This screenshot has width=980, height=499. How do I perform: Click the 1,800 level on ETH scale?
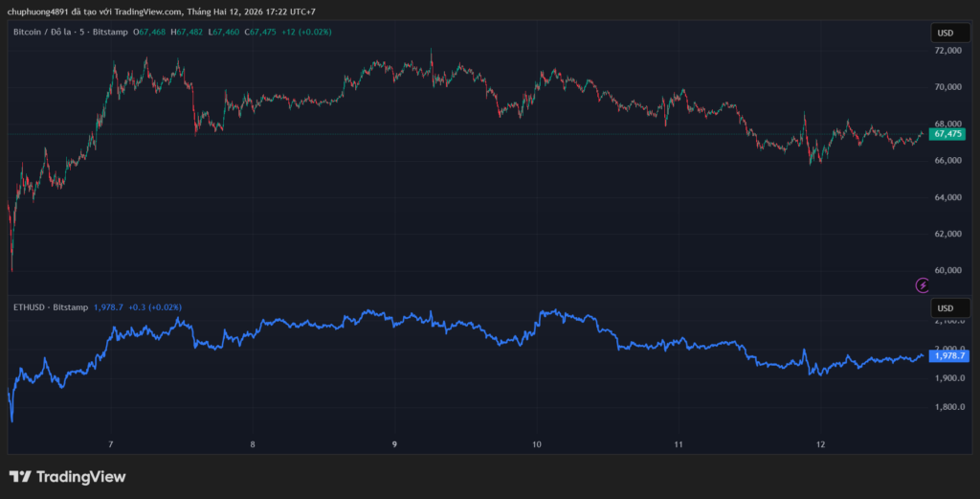(x=947, y=407)
